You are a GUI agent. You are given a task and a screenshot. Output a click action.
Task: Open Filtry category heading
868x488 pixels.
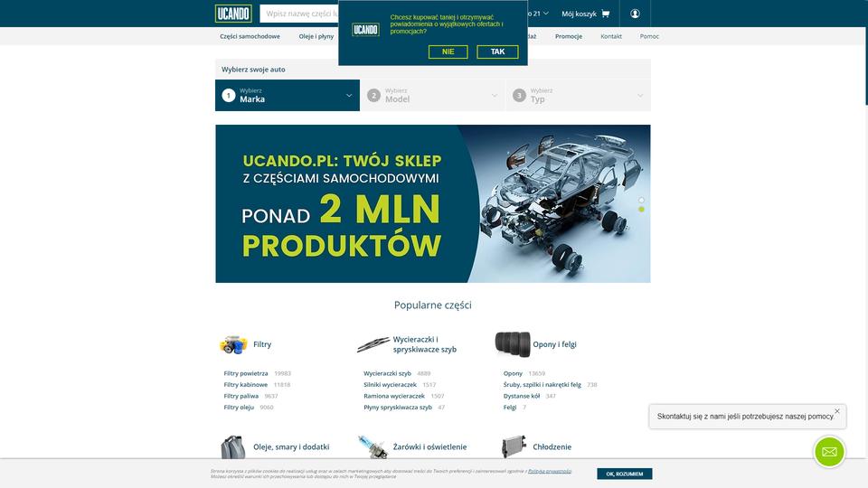(262, 344)
